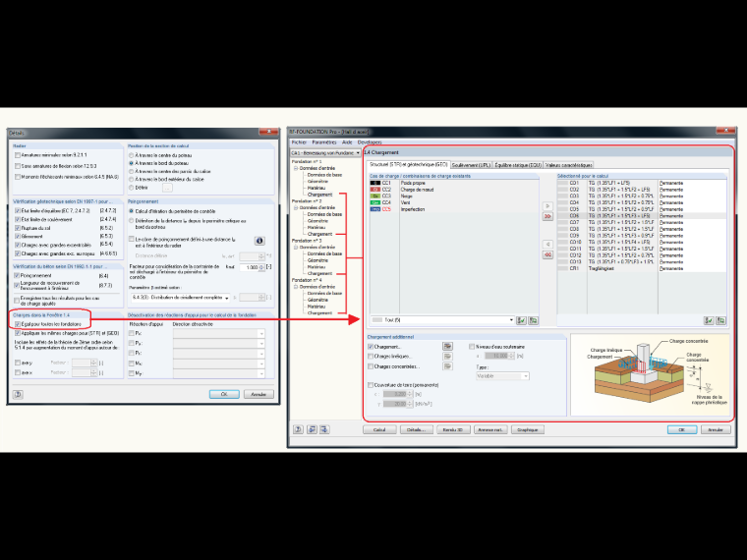Click the double right arrow to add all load cases

click(x=547, y=217)
